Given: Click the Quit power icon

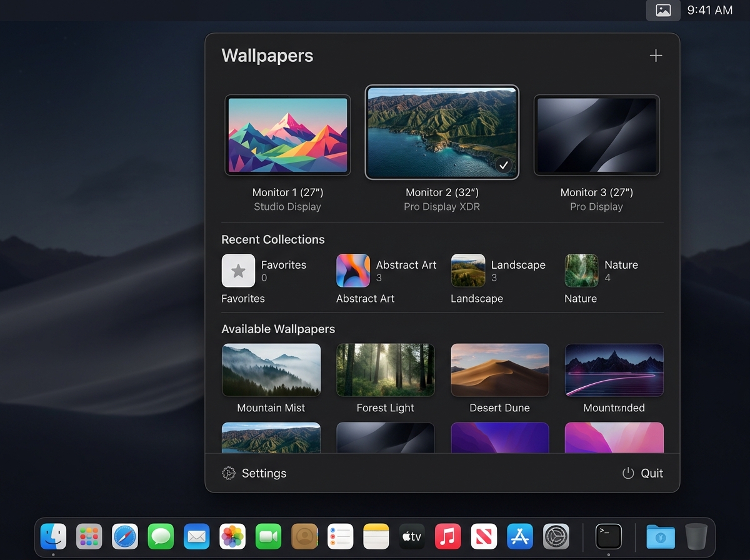Looking at the screenshot, I should pos(628,473).
